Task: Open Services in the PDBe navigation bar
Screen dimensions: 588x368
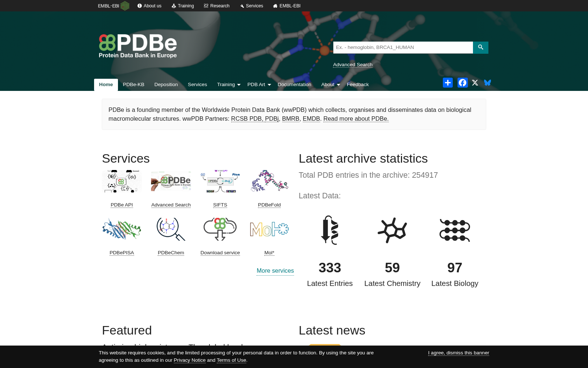Action: coord(197,85)
